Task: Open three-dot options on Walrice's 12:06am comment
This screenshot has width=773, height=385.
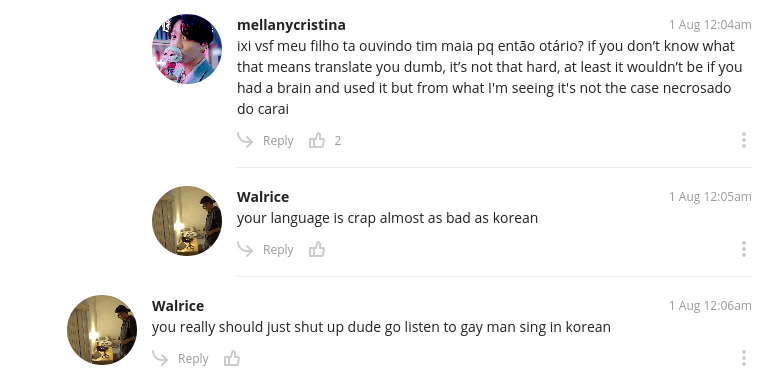Action: click(x=744, y=358)
